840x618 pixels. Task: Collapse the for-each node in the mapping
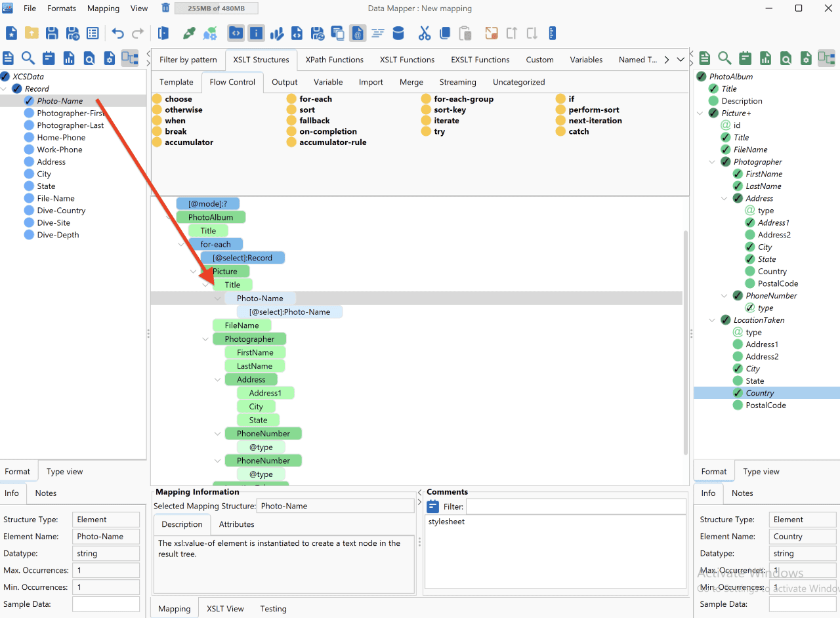pyautogui.click(x=182, y=244)
